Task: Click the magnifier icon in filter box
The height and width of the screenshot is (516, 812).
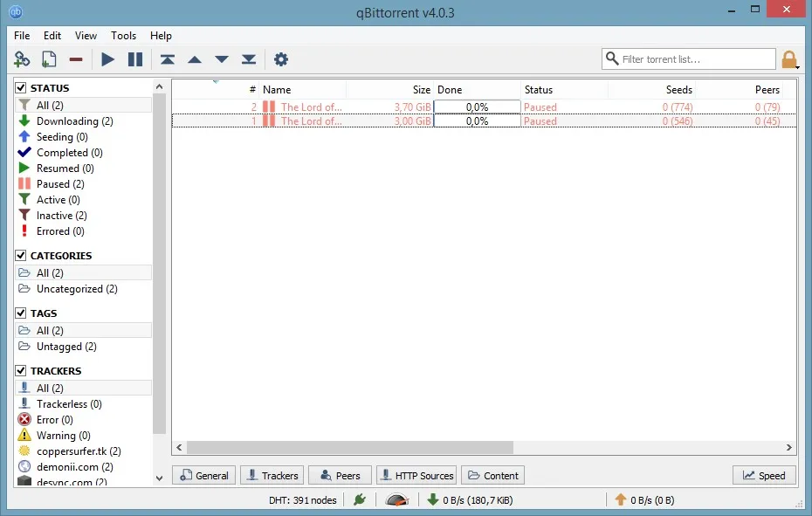Action: 612,58
